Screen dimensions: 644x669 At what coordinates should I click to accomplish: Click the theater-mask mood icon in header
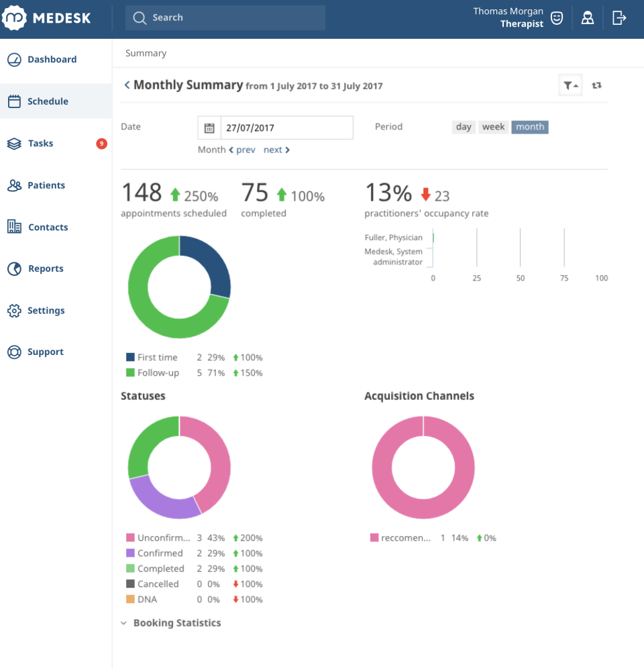(x=557, y=17)
